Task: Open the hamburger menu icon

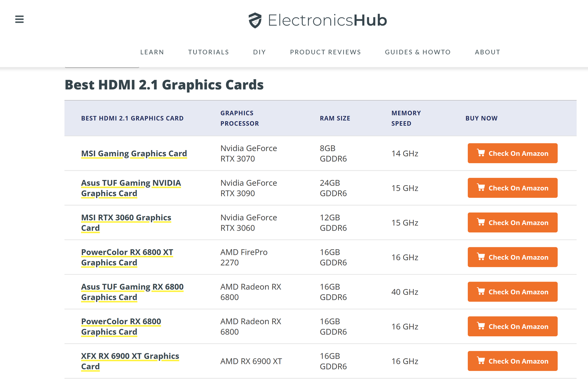Action: coord(19,19)
